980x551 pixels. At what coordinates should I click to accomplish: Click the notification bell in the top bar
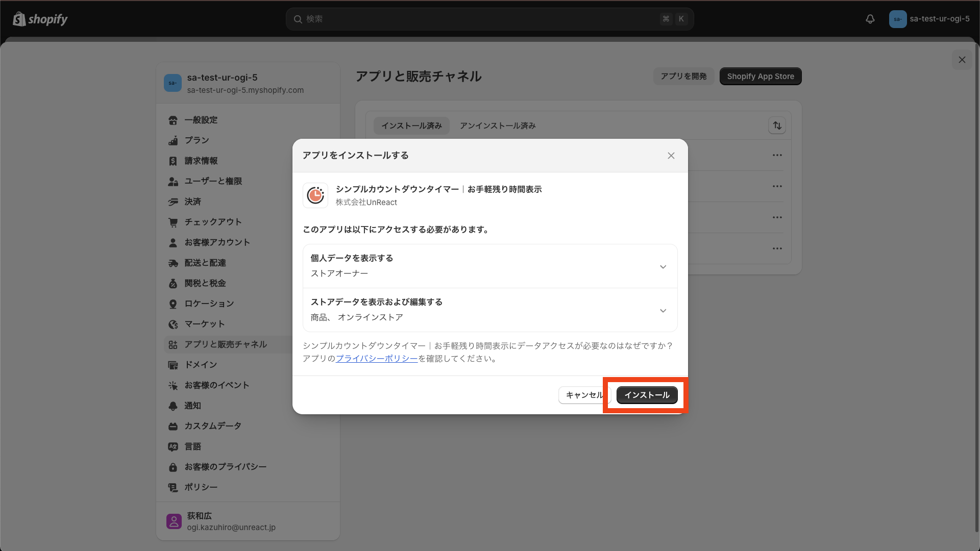pyautogui.click(x=870, y=19)
